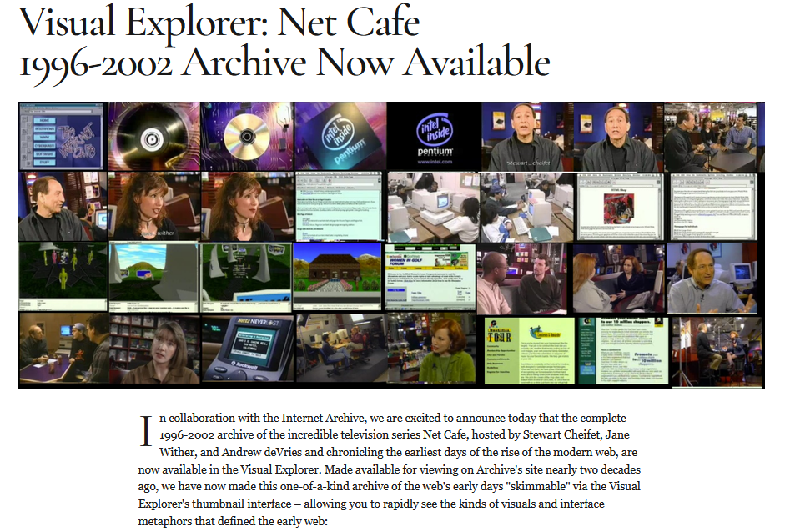
Task: Select the black vinyl record thumbnail
Action: [x=153, y=136]
